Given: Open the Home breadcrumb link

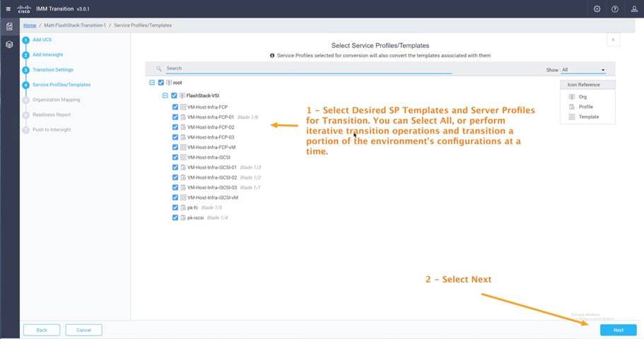Looking at the screenshot, I should (30, 25).
